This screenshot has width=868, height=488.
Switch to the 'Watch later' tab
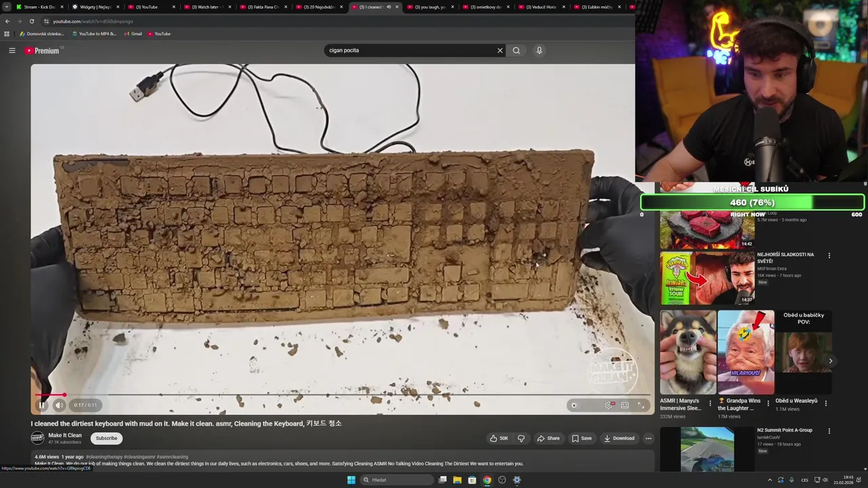[207, 7]
